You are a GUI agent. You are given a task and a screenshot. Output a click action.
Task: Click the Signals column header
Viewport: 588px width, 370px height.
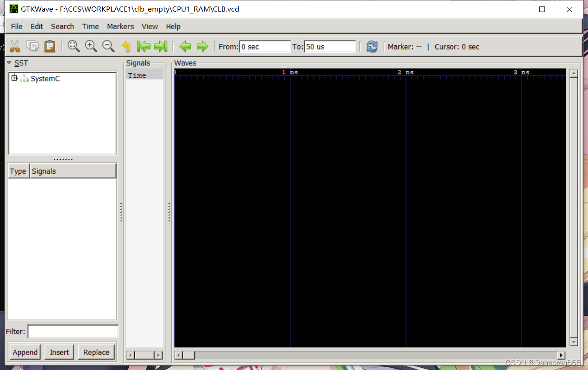[73, 171]
